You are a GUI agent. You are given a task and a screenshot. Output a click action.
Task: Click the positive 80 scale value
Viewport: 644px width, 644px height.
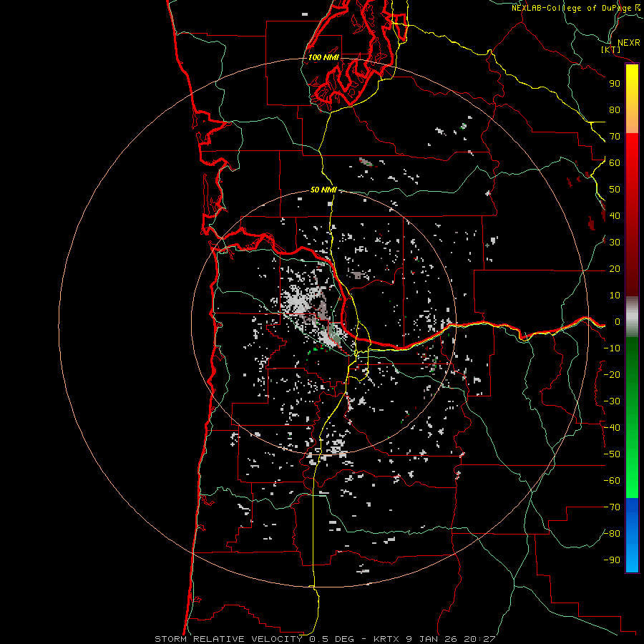pyautogui.click(x=615, y=110)
